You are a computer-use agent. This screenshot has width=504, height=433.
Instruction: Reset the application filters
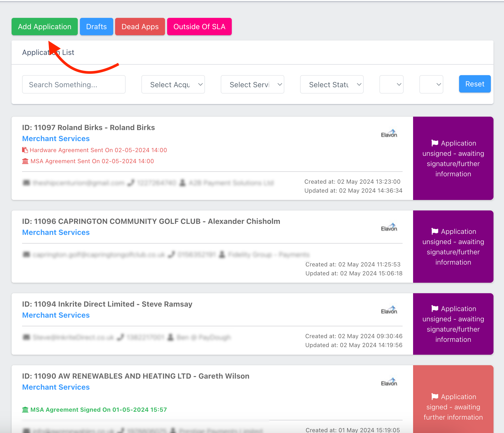click(x=475, y=84)
